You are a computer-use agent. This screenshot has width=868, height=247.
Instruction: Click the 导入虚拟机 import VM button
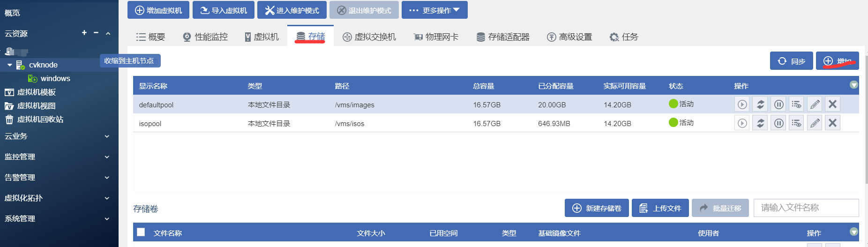pos(224,10)
